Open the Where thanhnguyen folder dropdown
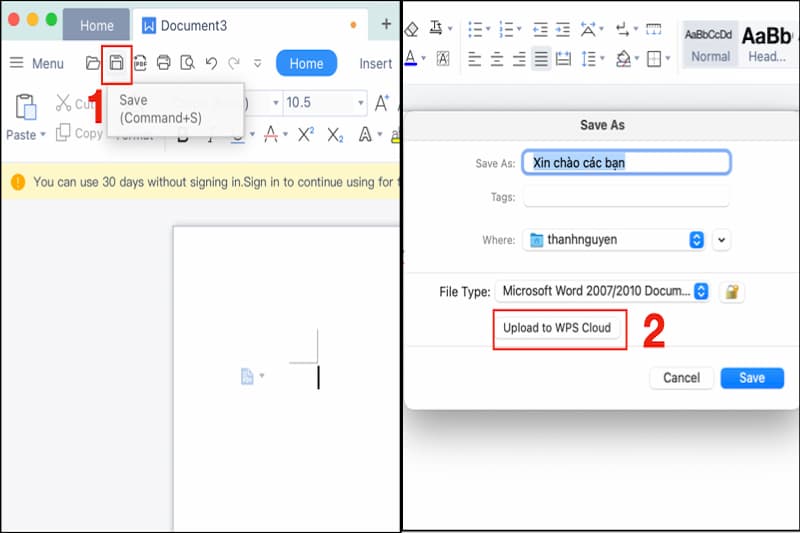 (x=615, y=240)
